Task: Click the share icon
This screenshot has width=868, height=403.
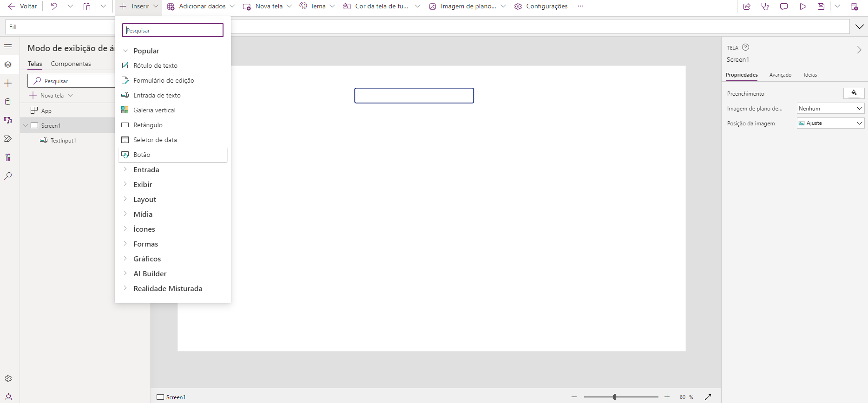Action: (747, 6)
